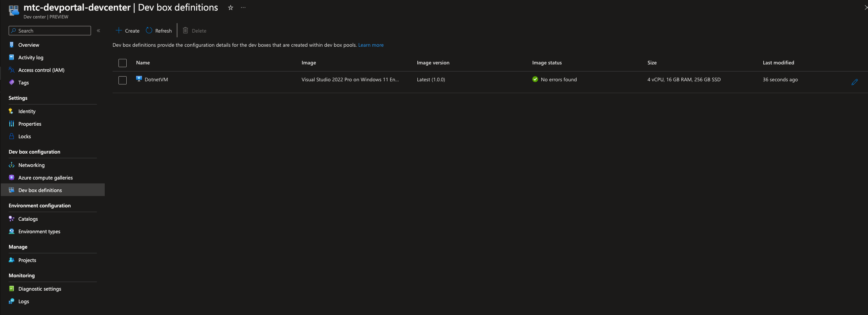Screen dimensions: 868x315
Task: Collapse the sidebar with the double chevron
Action: [98, 31]
